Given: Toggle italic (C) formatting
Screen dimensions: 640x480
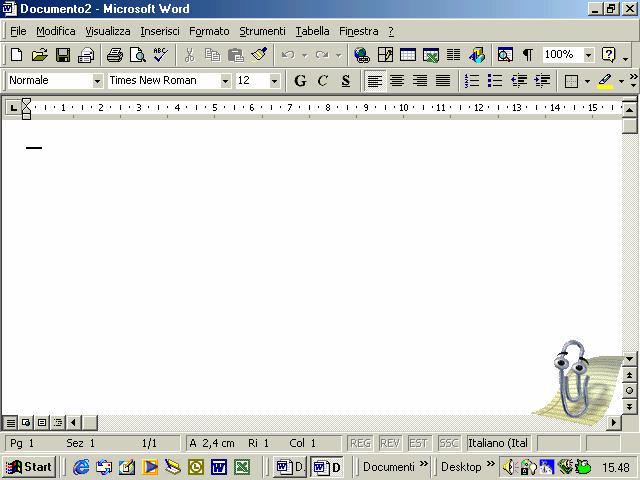Looking at the screenshot, I should coord(323,81).
